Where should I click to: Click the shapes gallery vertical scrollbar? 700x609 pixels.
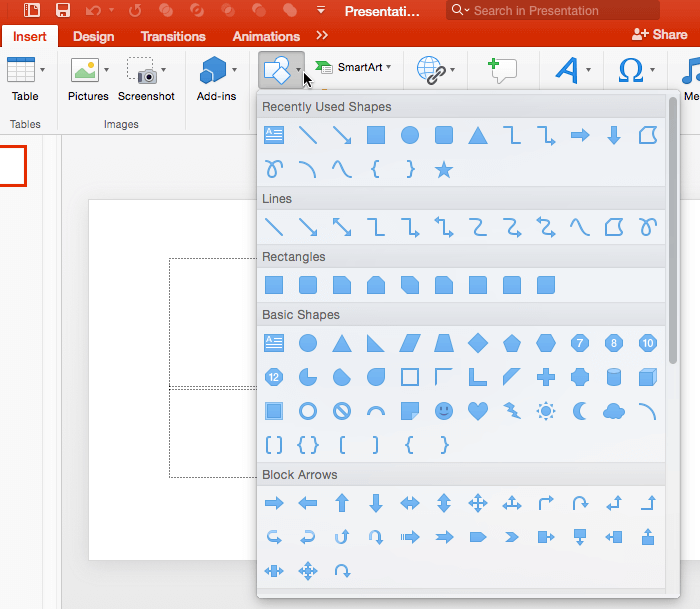coord(673,230)
